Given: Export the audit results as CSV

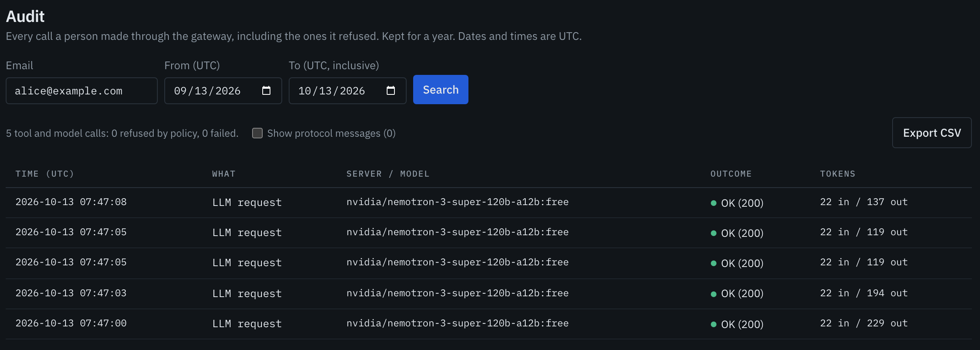Looking at the screenshot, I should coord(932,133).
